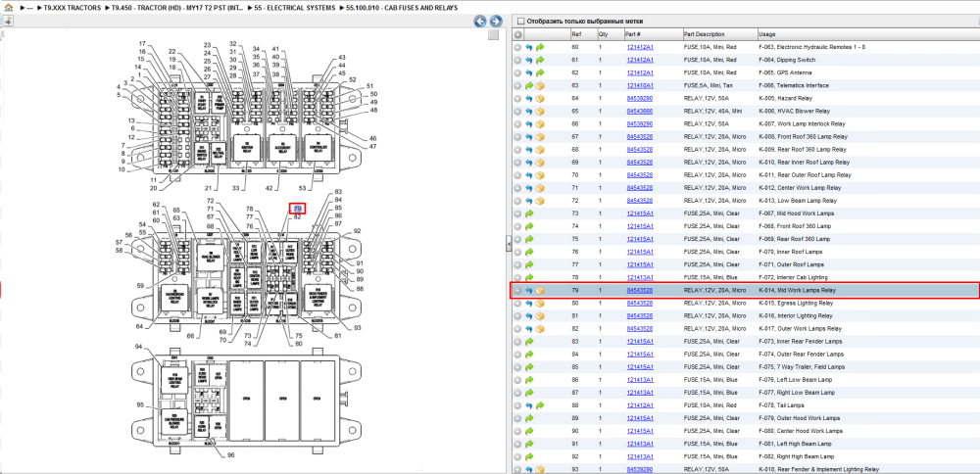Open part link 84543666 on Ref 65 row

point(640,112)
